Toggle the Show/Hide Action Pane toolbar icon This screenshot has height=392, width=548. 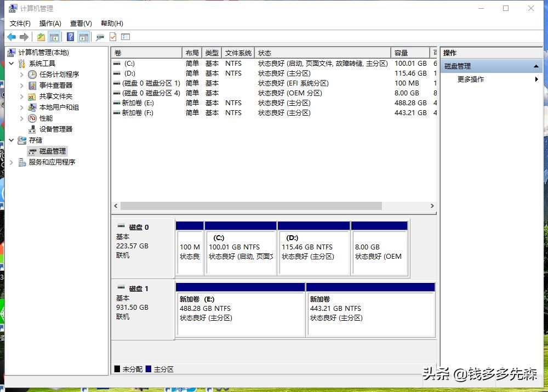click(83, 37)
